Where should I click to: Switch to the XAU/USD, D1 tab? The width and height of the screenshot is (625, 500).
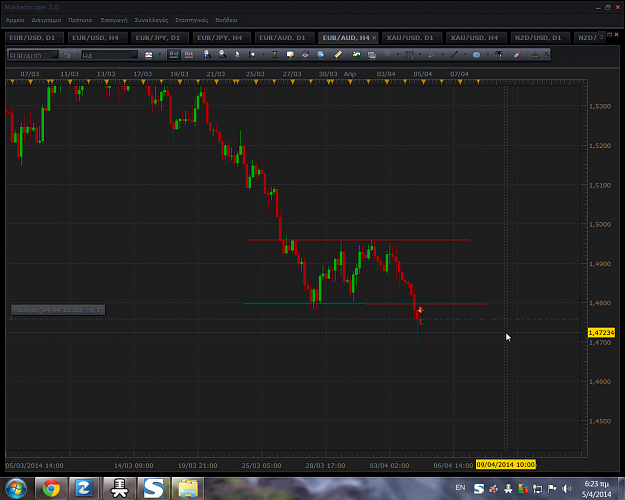[x=410, y=38]
